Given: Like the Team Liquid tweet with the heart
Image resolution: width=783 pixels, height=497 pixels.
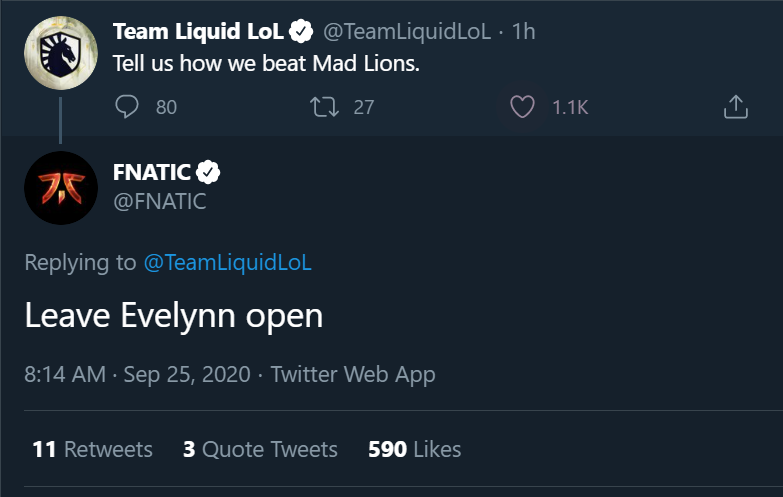Looking at the screenshot, I should click(522, 107).
